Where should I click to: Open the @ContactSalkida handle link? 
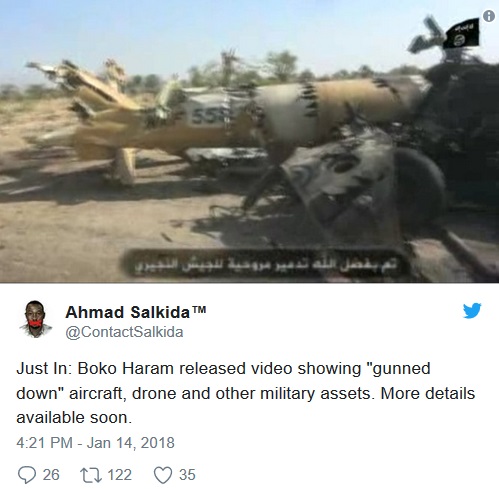(x=124, y=332)
